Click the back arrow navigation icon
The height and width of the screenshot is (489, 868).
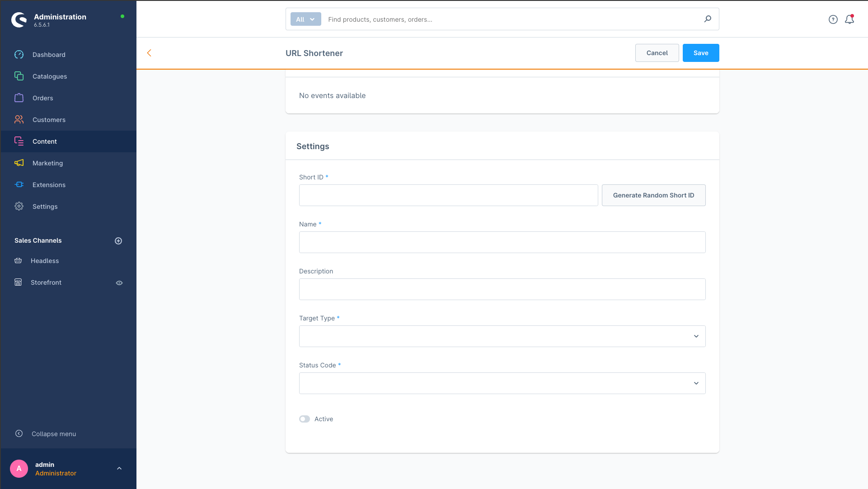click(149, 52)
